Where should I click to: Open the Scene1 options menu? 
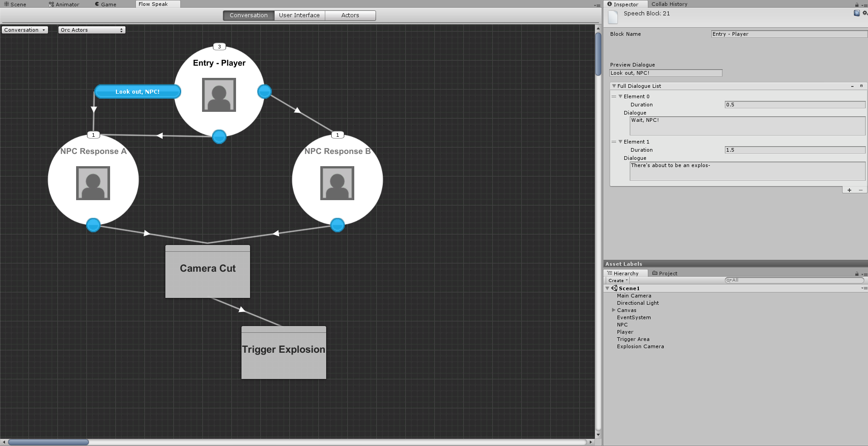click(x=864, y=288)
